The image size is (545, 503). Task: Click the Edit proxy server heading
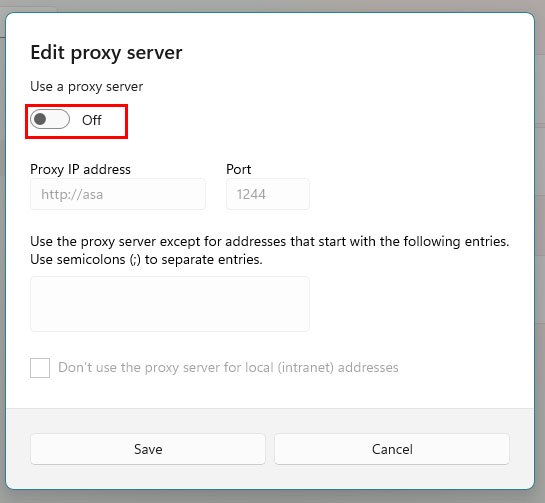coord(106,53)
